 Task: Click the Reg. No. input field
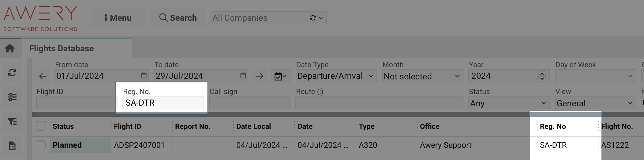click(163, 103)
